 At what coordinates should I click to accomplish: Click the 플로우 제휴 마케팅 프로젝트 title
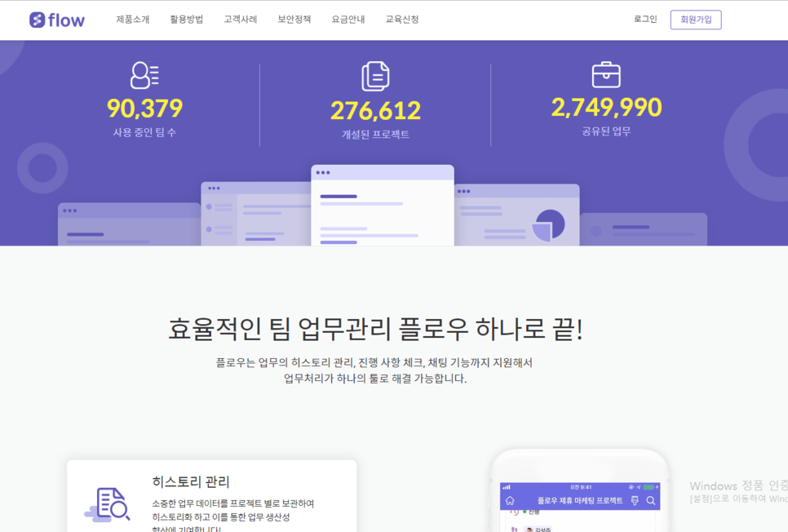580,501
